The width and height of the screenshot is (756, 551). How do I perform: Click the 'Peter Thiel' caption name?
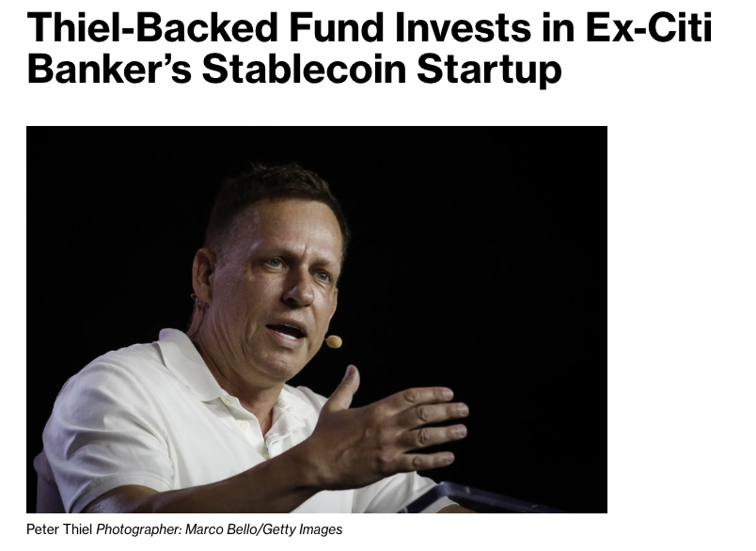click(x=59, y=529)
